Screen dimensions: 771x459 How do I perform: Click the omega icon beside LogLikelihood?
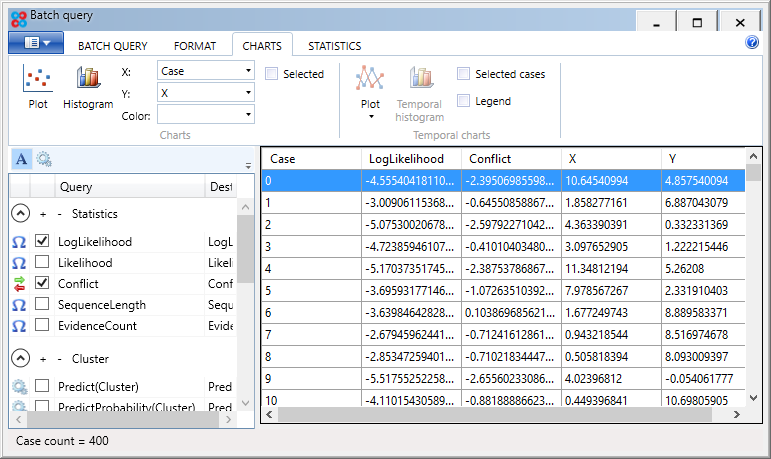pos(19,242)
